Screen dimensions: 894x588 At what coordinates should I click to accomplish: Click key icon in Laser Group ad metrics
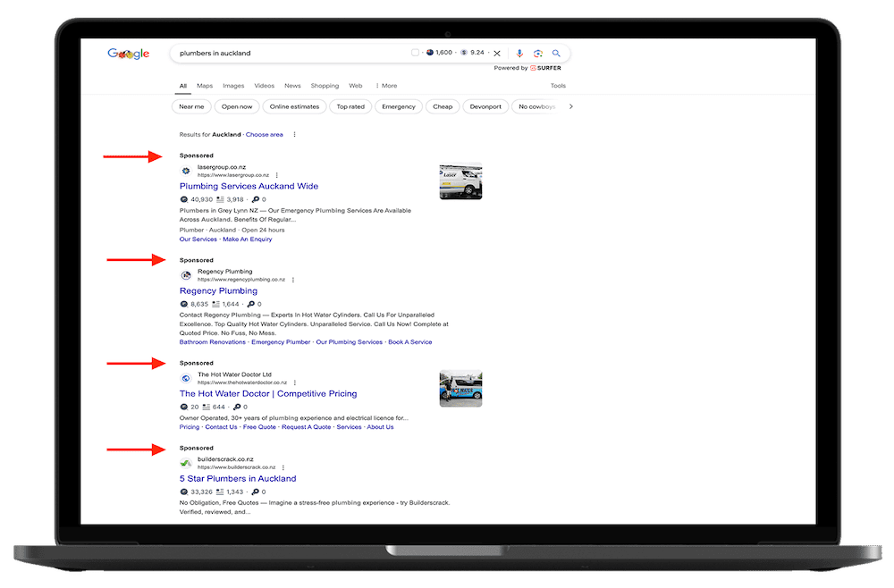tap(256, 199)
